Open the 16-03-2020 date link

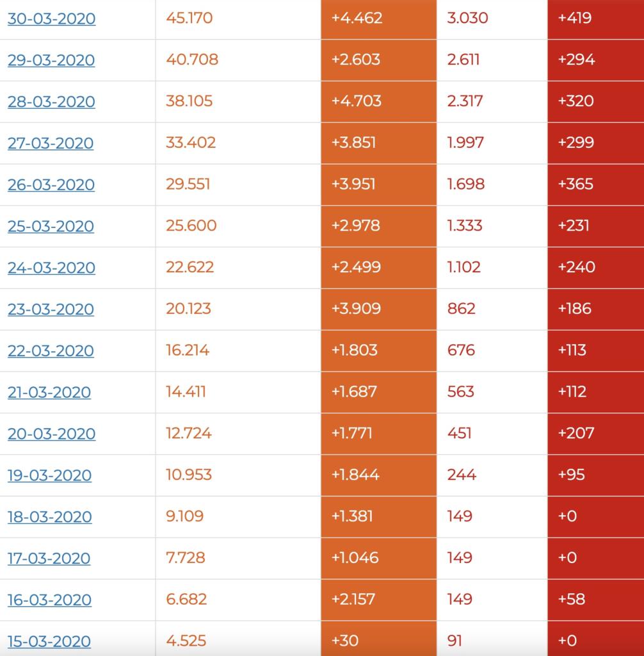pos(49,600)
